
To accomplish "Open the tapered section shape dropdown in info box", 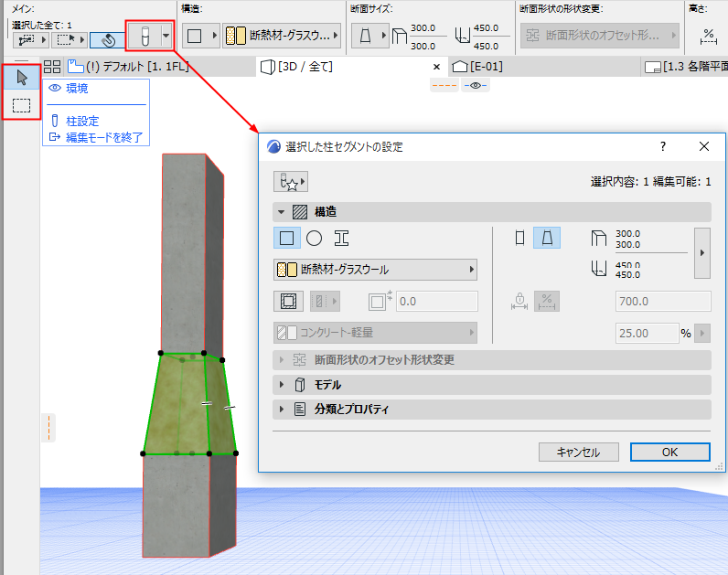I will (x=369, y=36).
